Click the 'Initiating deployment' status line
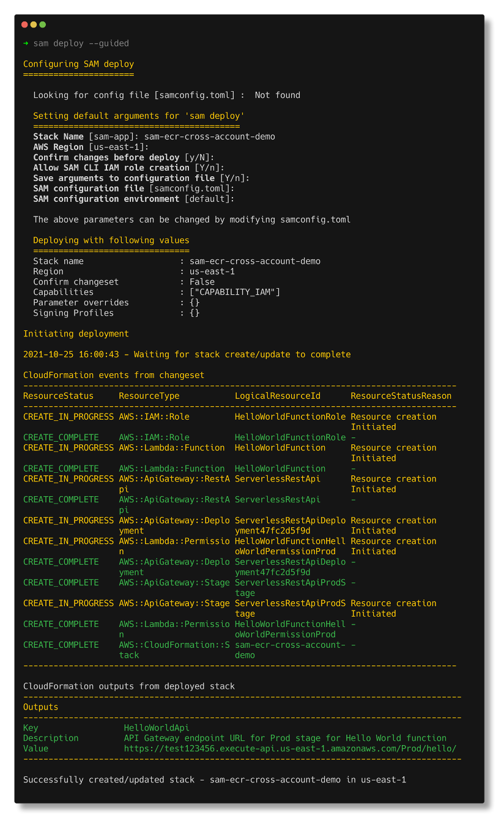 pyautogui.click(x=75, y=333)
